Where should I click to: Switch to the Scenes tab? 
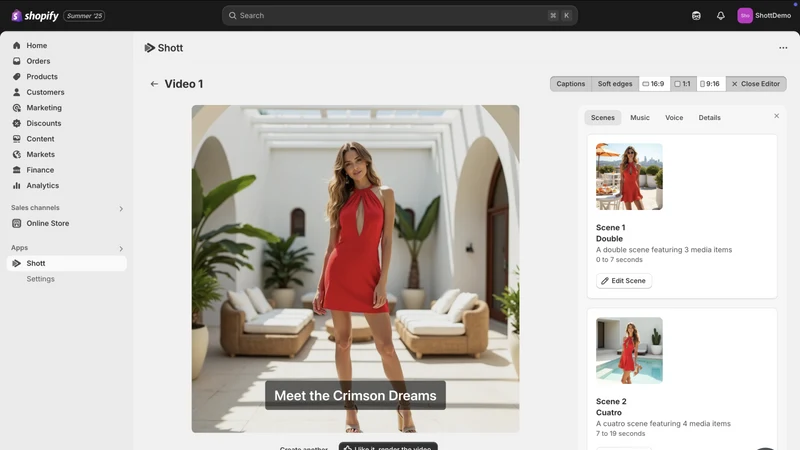603,117
